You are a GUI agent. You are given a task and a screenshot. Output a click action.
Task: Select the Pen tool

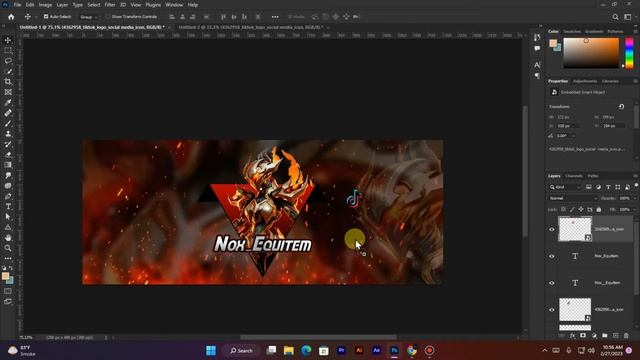click(x=8, y=196)
